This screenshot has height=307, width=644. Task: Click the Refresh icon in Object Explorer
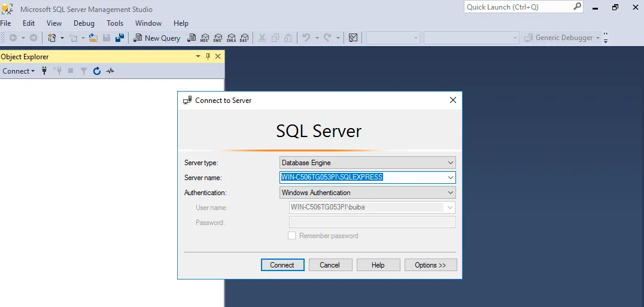pos(97,71)
